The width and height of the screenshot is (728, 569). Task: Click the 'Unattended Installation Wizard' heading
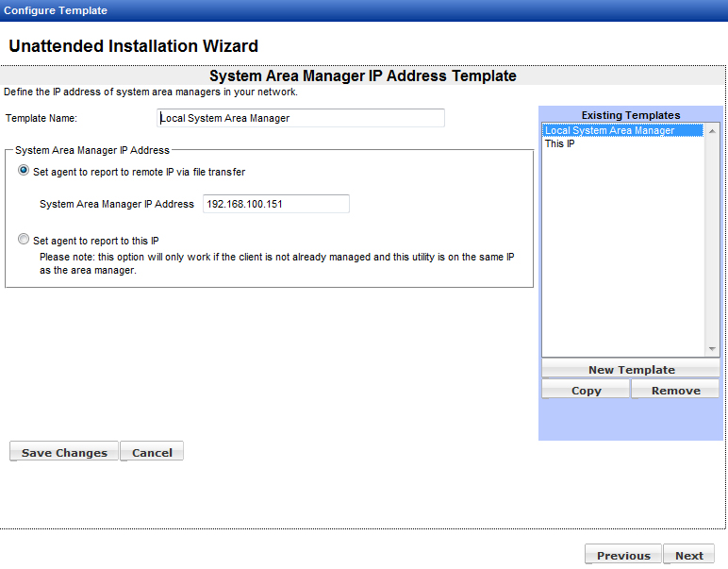point(133,46)
